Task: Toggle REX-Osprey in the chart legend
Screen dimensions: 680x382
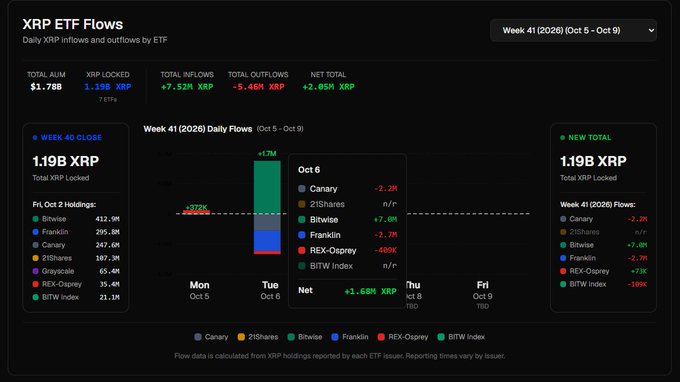Action: pos(403,337)
